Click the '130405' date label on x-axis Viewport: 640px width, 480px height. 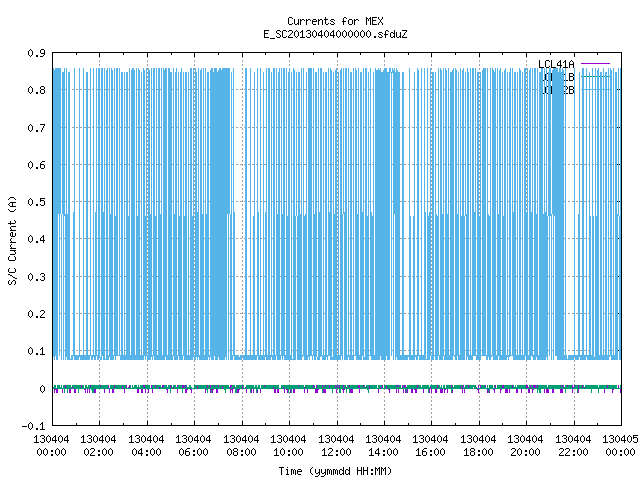point(620,439)
